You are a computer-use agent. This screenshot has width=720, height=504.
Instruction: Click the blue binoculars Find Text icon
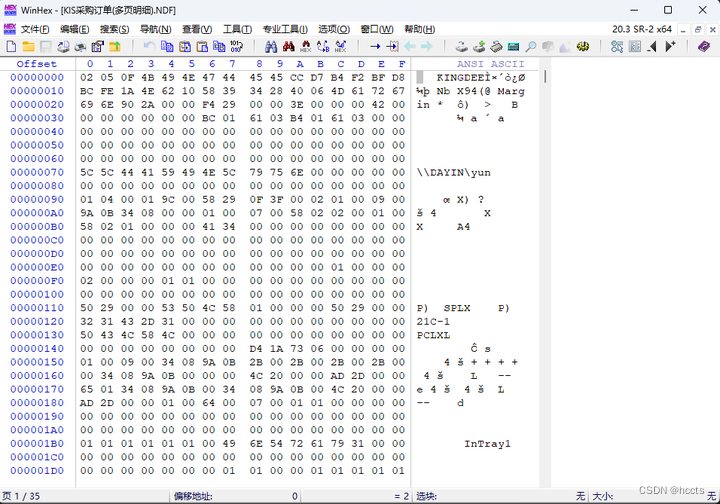(x=271, y=46)
